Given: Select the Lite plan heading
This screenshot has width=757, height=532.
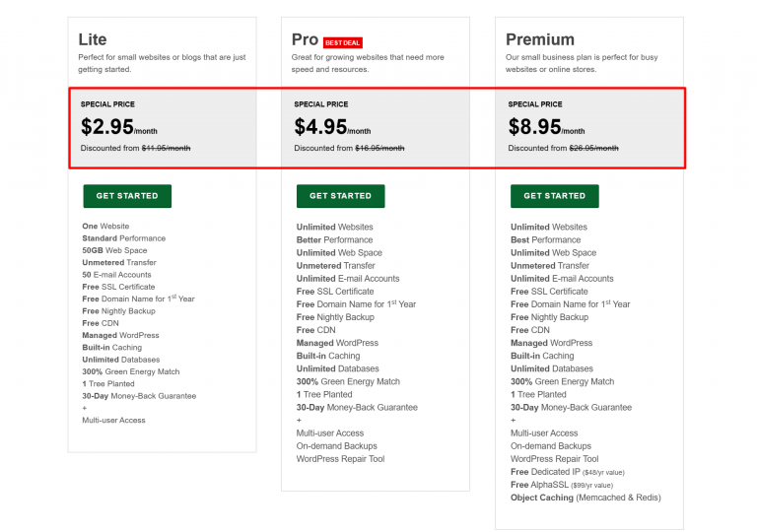Looking at the screenshot, I should tap(93, 39).
